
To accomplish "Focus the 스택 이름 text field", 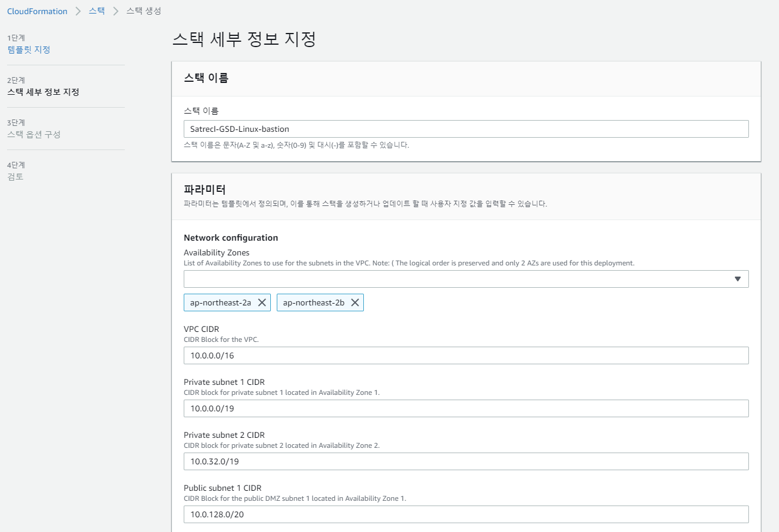I will 466,129.
